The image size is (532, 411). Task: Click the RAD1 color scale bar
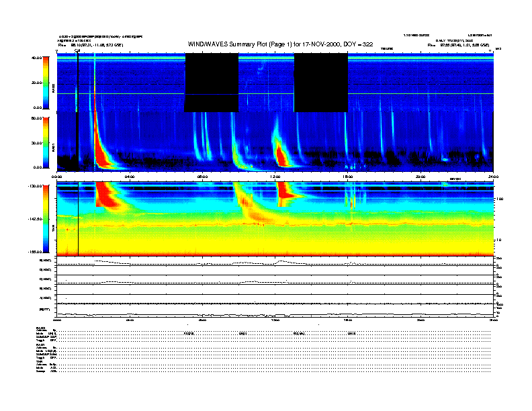[46, 142]
